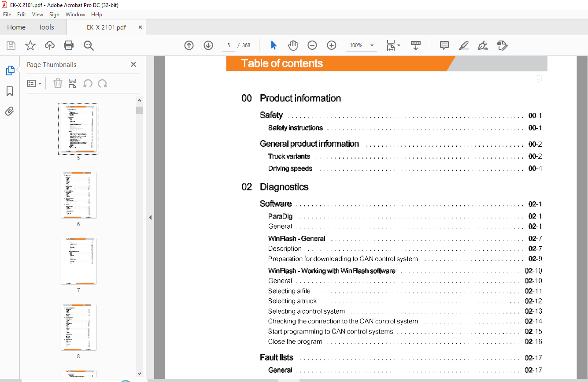This screenshot has width=588, height=382.
Task: Open the Fill and Sign tool
Action: [x=483, y=45]
